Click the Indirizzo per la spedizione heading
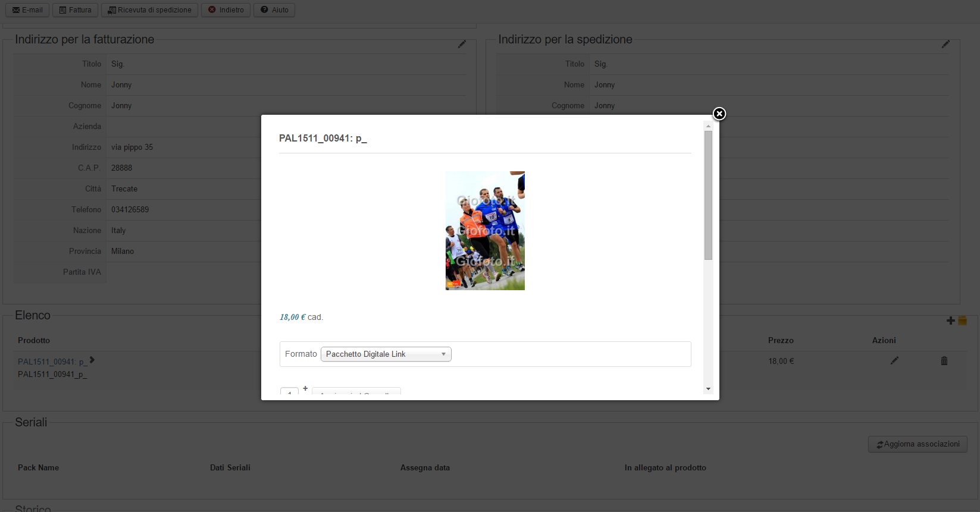The image size is (980, 512). tap(565, 39)
